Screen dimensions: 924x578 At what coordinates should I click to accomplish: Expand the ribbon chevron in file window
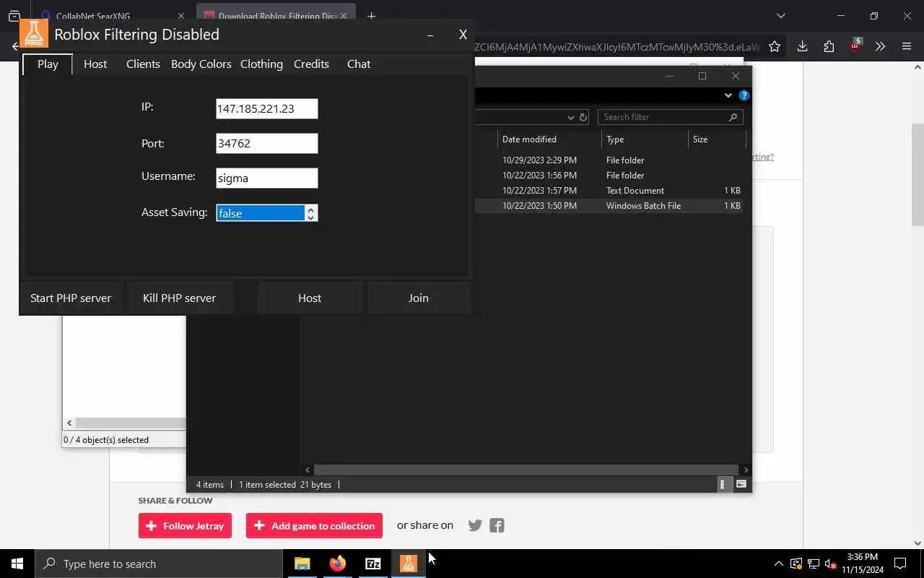[728, 95]
